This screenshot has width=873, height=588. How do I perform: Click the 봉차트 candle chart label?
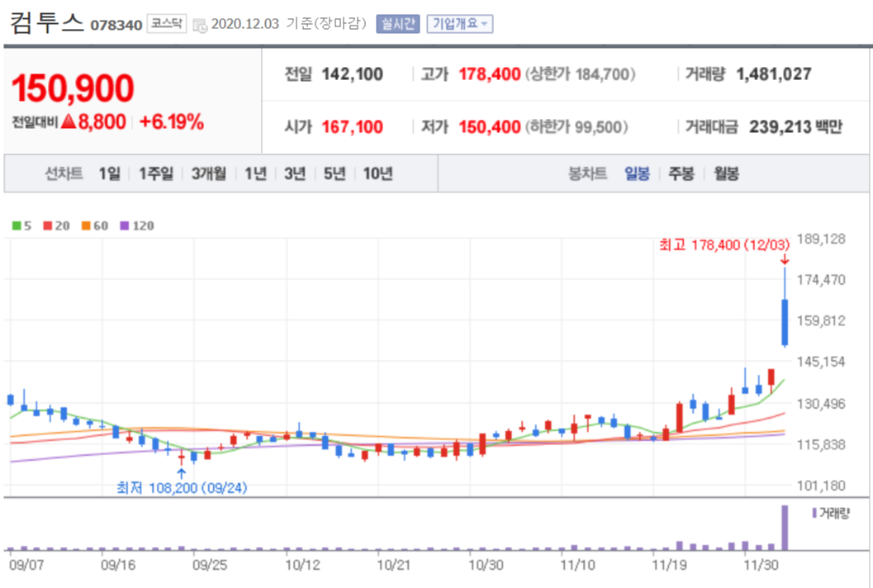pyautogui.click(x=587, y=173)
